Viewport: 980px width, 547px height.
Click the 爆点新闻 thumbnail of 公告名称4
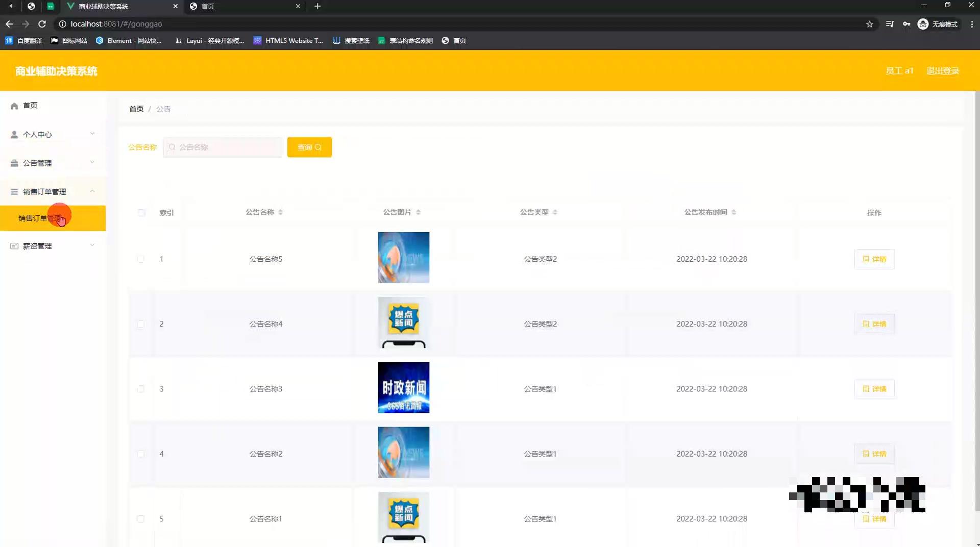(403, 322)
